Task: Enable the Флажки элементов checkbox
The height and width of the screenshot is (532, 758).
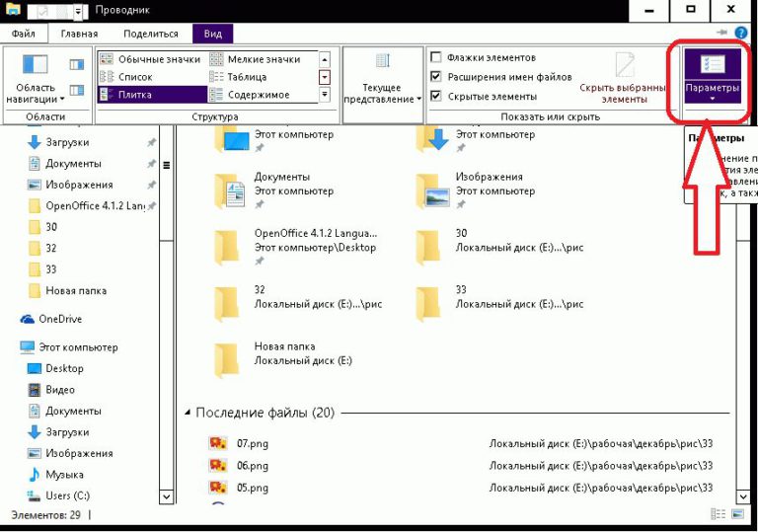Action: click(436, 57)
